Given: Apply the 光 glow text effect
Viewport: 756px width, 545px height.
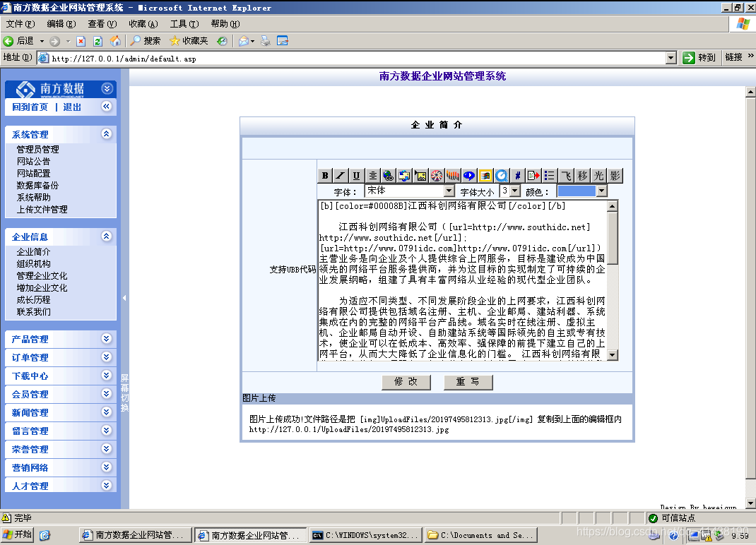Looking at the screenshot, I should point(598,176).
